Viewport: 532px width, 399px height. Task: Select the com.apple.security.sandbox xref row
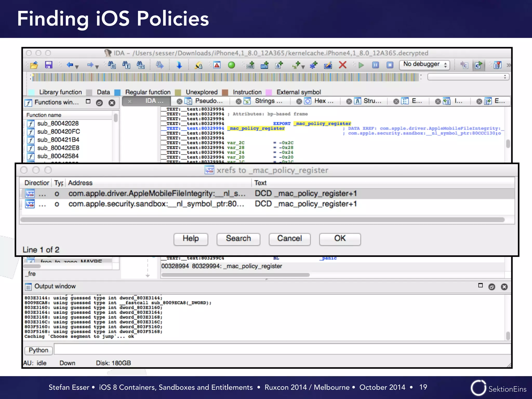(x=268, y=204)
